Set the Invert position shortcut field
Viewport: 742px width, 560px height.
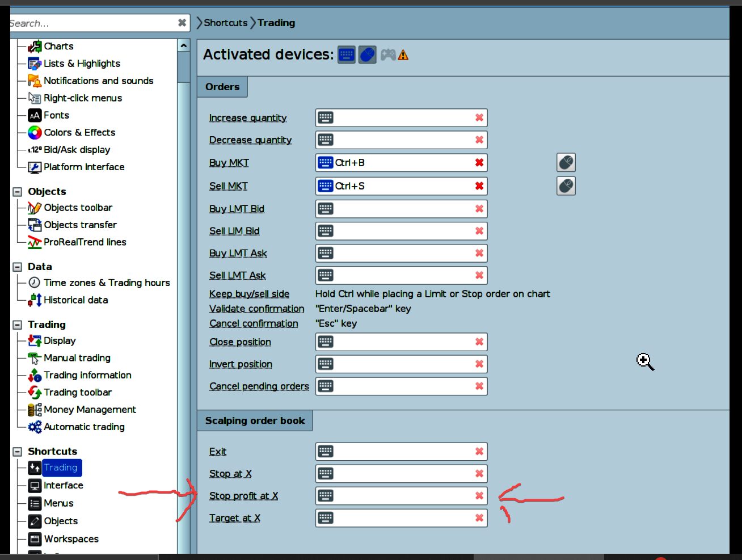coord(402,364)
